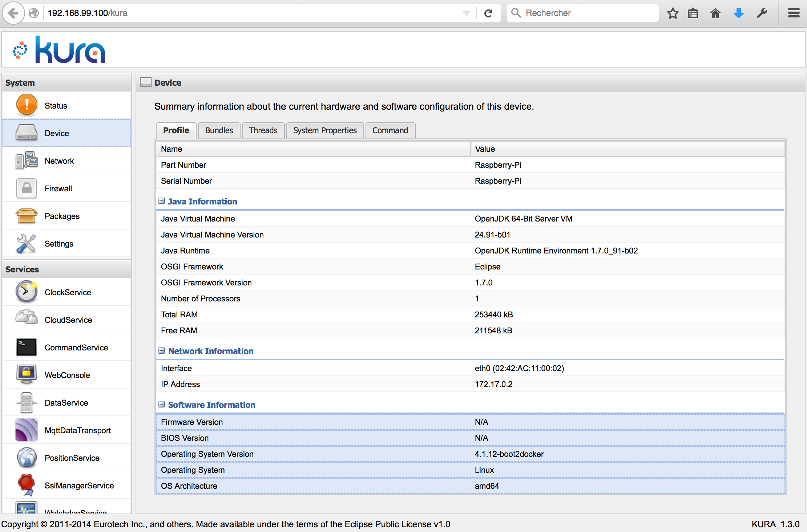Collapse the Java Information section
The height and width of the screenshot is (532, 807).
click(162, 201)
